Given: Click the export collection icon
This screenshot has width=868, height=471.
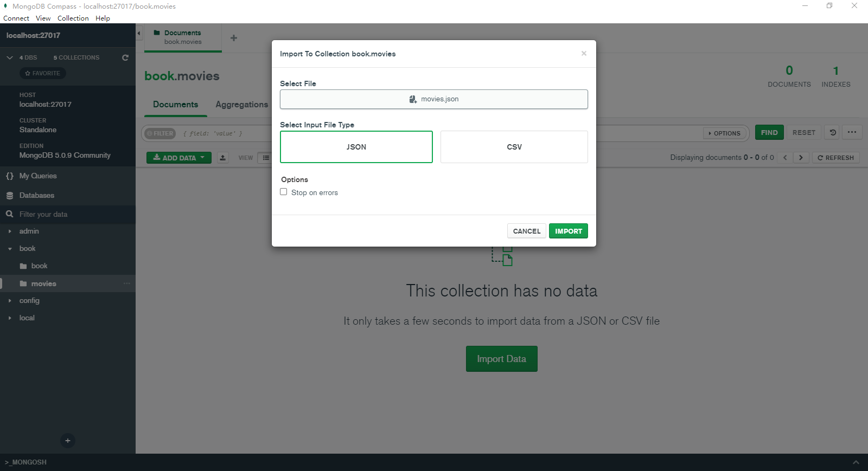Looking at the screenshot, I should [x=223, y=158].
